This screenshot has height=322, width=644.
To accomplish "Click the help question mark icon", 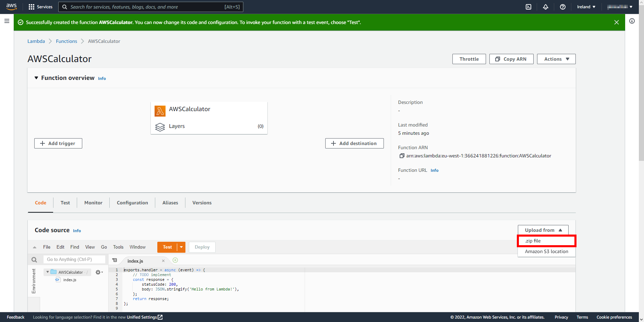I will point(562,7).
